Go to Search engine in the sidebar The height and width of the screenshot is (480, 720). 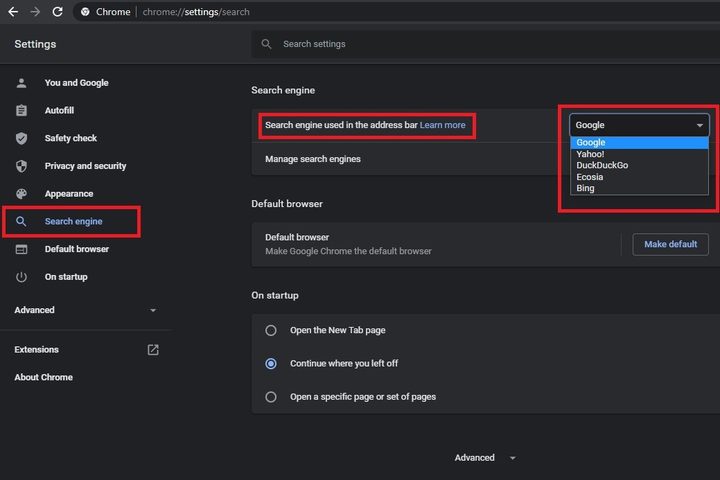click(x=73, y=221)
